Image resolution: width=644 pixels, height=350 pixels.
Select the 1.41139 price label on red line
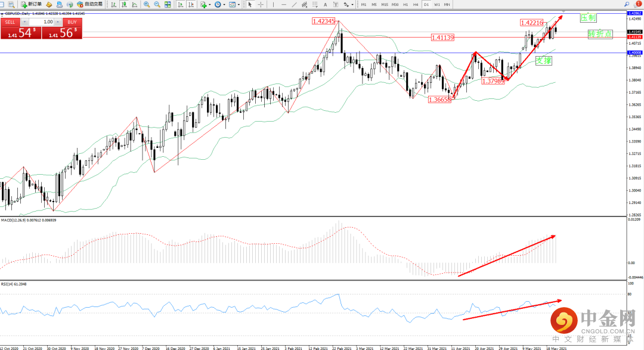click(442, 38)
